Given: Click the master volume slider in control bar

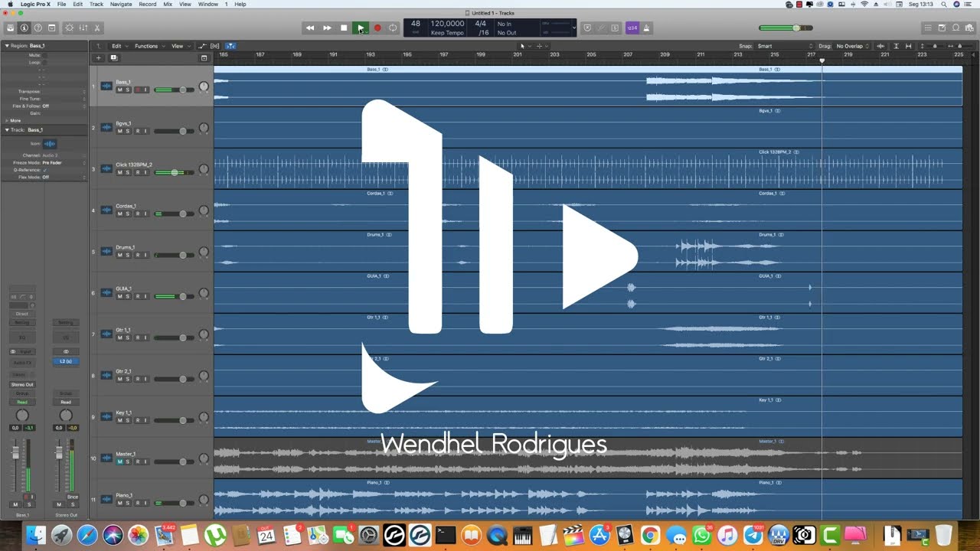Looking at the screenshot, I should (786, 28).
